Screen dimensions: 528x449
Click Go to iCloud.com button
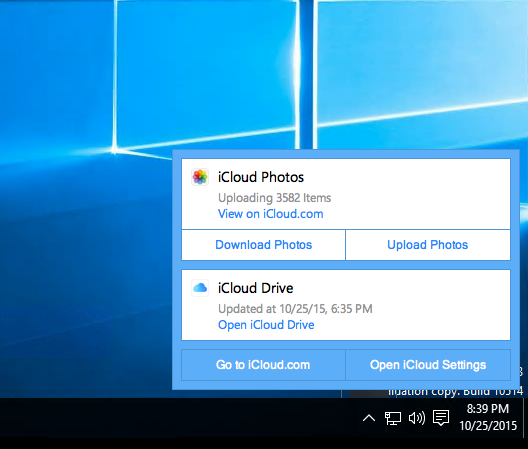coord(263,365)
